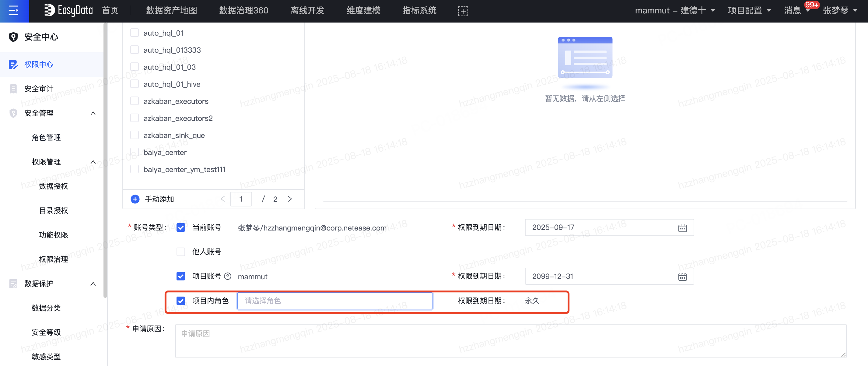This screenshot has height=366, width=868.
Task: Expand the mammut - 建德十 project selector
Action: [674, 10]
